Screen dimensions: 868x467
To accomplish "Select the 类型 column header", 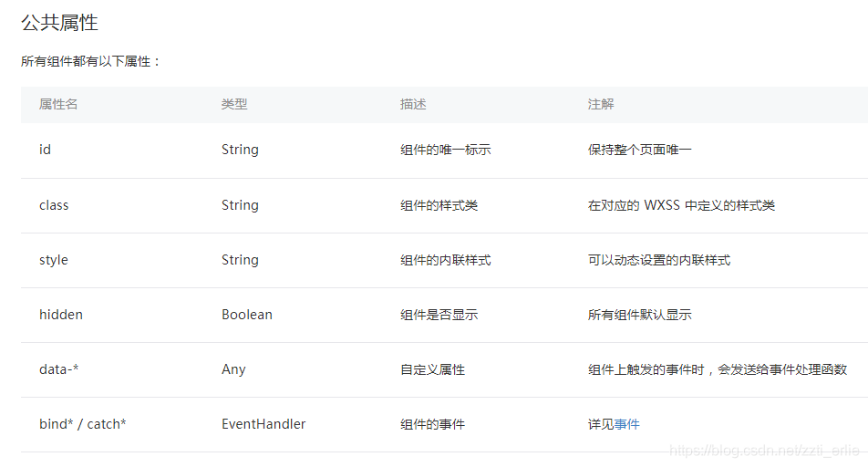I will (x=234, y=104).
